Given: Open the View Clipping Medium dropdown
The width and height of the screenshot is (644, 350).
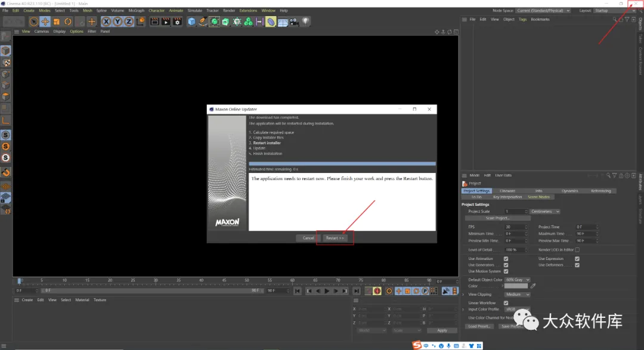Looking at the screenshot, I should (517, 295).
